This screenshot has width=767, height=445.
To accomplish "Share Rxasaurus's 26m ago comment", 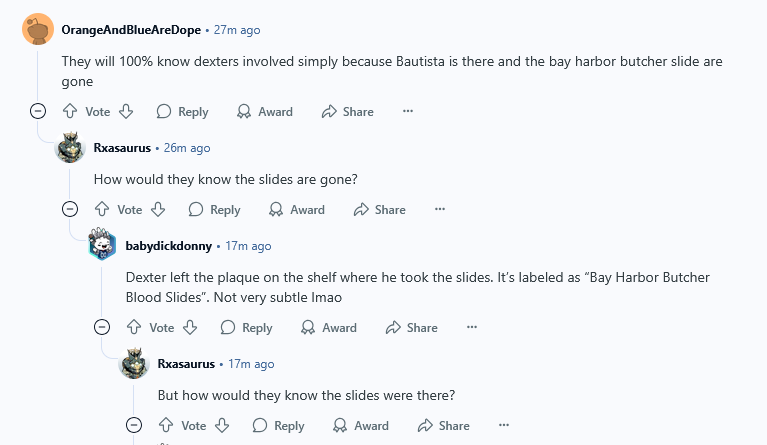I will (x=379, y=210).
